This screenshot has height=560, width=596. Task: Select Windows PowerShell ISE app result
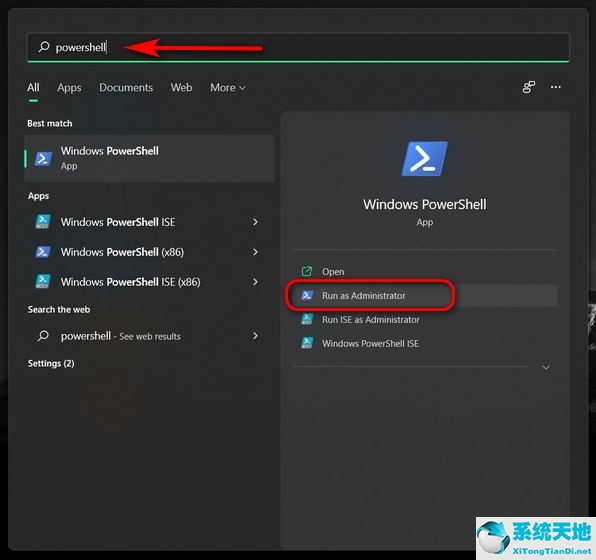[149, 222]
